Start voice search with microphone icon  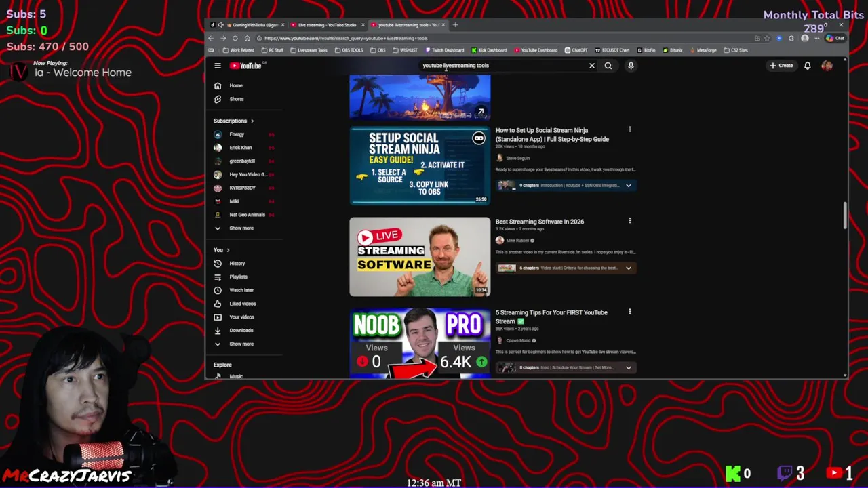631,66
